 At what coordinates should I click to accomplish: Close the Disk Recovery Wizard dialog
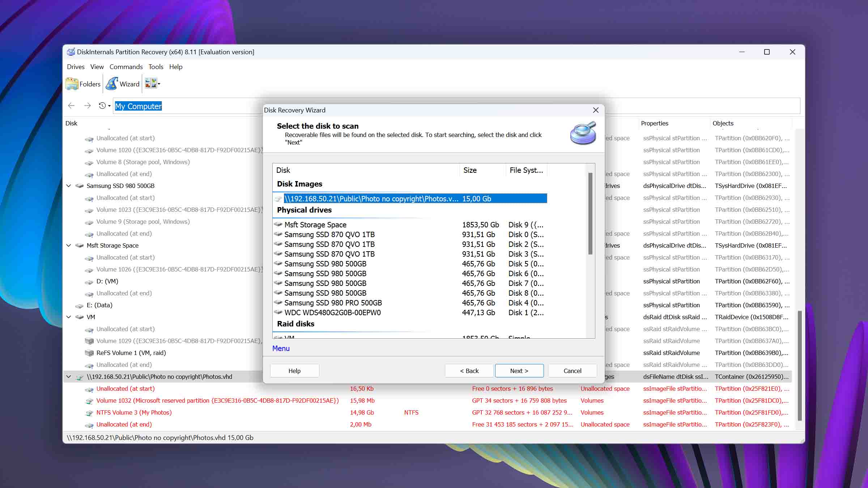[596, 110]
